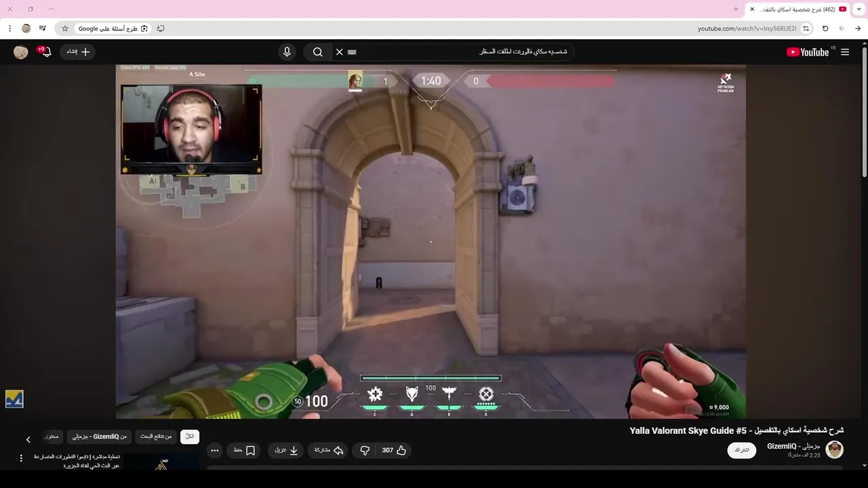Select the 'All' filter chip
Screen dimensions: 868x488
[x=190, y=436]
